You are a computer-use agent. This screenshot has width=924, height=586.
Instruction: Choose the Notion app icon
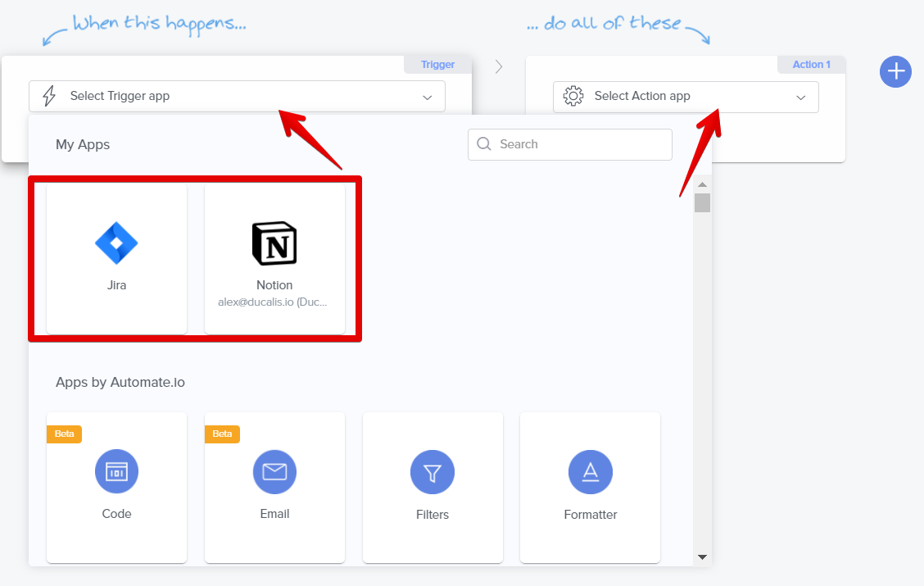pos(274,243)
